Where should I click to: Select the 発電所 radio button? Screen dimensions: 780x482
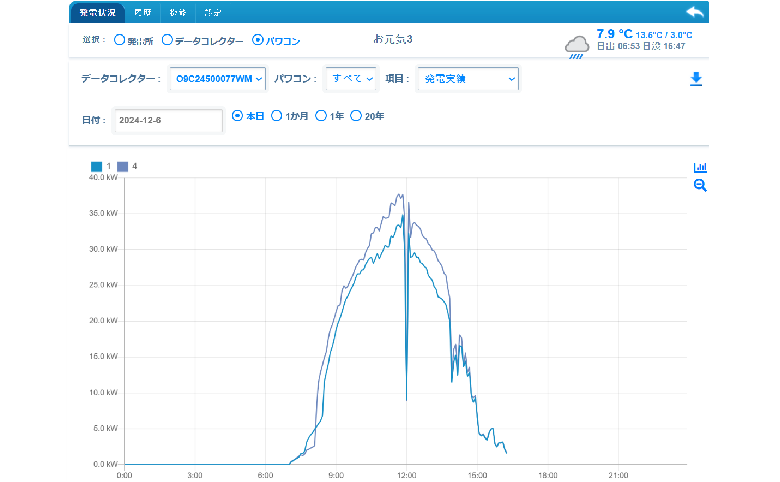point(120,41)
